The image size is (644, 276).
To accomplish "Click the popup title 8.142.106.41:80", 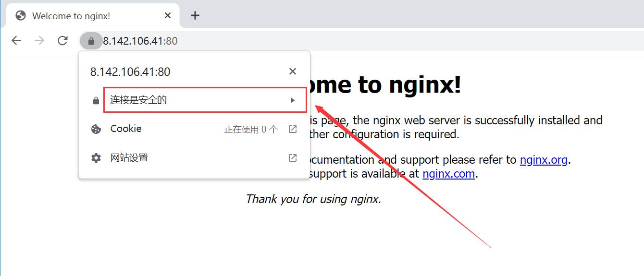I will (x=130, y=72).
